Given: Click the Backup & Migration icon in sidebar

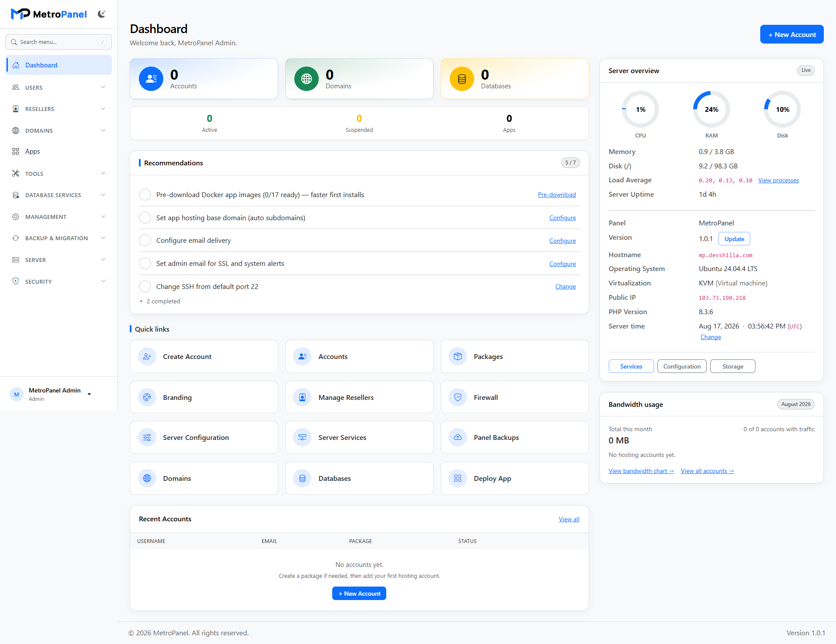Looking at the screenshot, I should (16, 238).
